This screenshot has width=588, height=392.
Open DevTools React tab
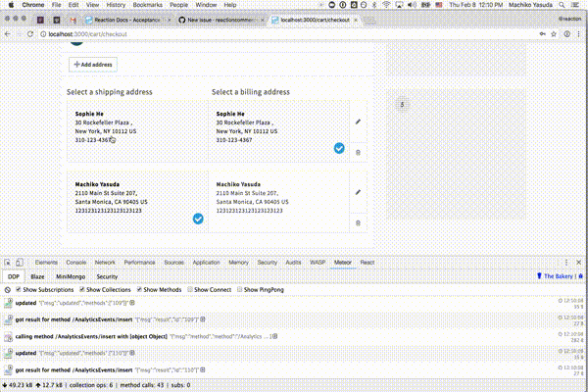(x=367, y=263)
